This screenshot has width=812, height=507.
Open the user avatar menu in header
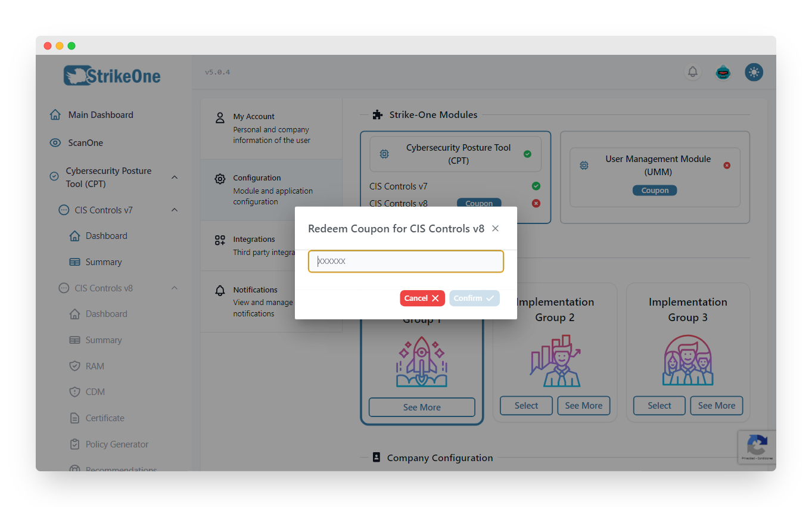click(x=723, y=71)
